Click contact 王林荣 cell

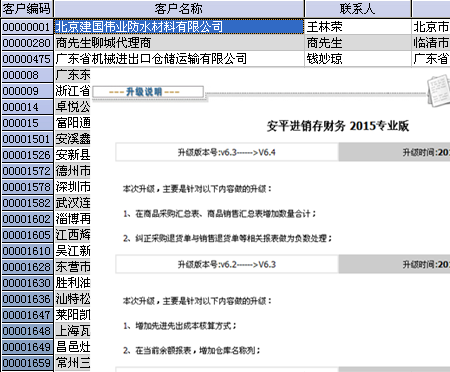(x=358, y=27)
